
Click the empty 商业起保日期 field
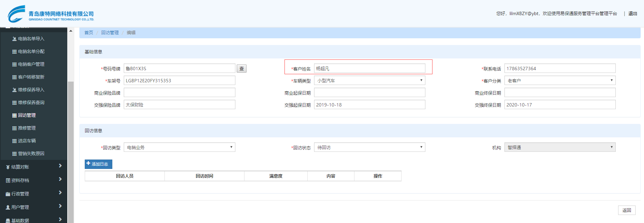pyautogui.click(x=370, y=92)
